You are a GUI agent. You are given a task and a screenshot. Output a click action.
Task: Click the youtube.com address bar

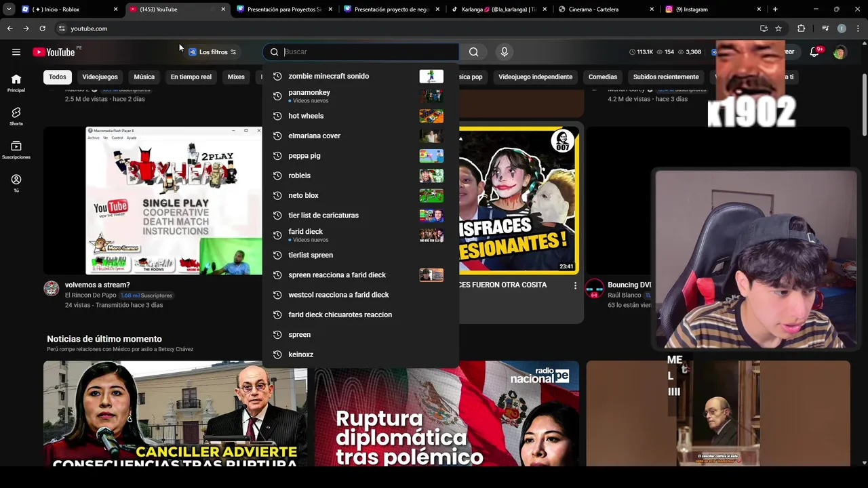pyautogui.click(x=407, y=28)
